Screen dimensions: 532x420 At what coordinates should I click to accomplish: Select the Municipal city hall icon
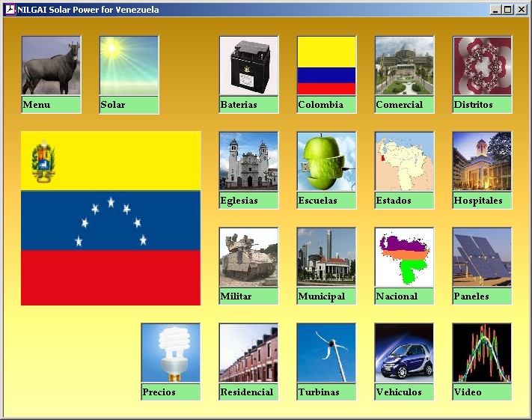[x=326, y=257]
